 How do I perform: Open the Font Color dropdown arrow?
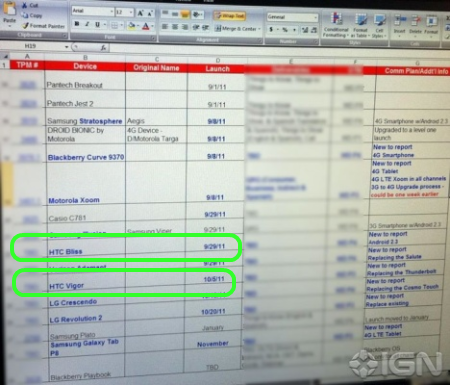coord(152,26)
